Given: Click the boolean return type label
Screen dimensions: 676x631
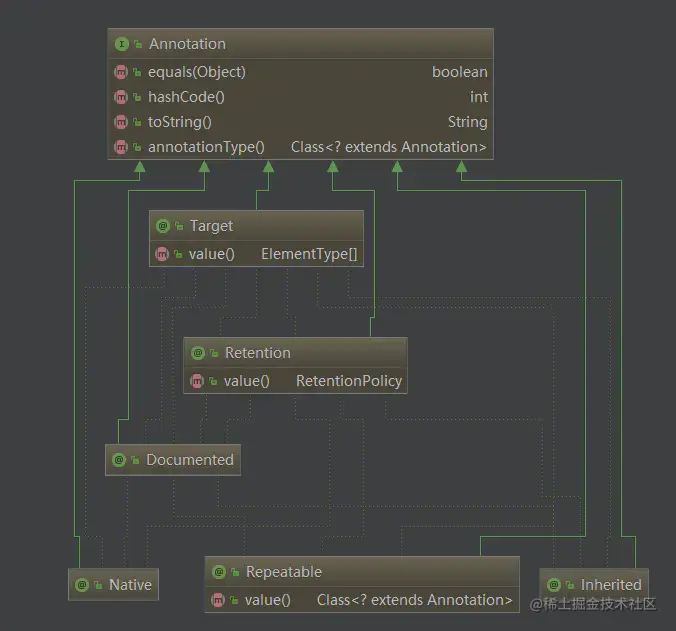Looking at the screenshot, I should point(460,72).
